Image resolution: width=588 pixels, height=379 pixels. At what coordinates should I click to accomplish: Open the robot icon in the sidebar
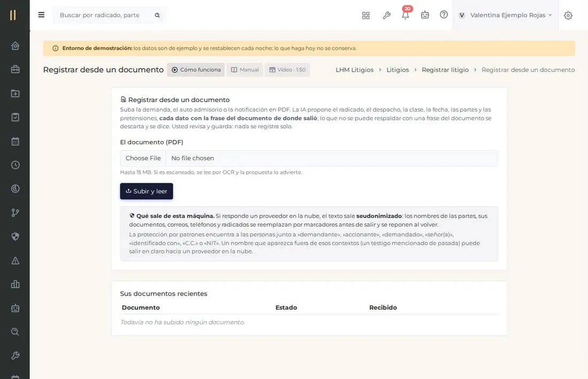click(x=15, y=308)
